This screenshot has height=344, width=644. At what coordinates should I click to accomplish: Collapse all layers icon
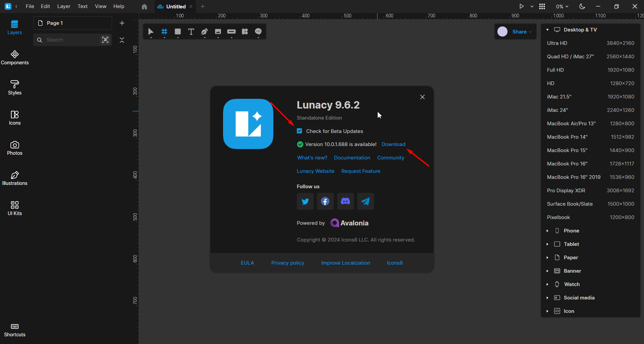pos(122,40)
